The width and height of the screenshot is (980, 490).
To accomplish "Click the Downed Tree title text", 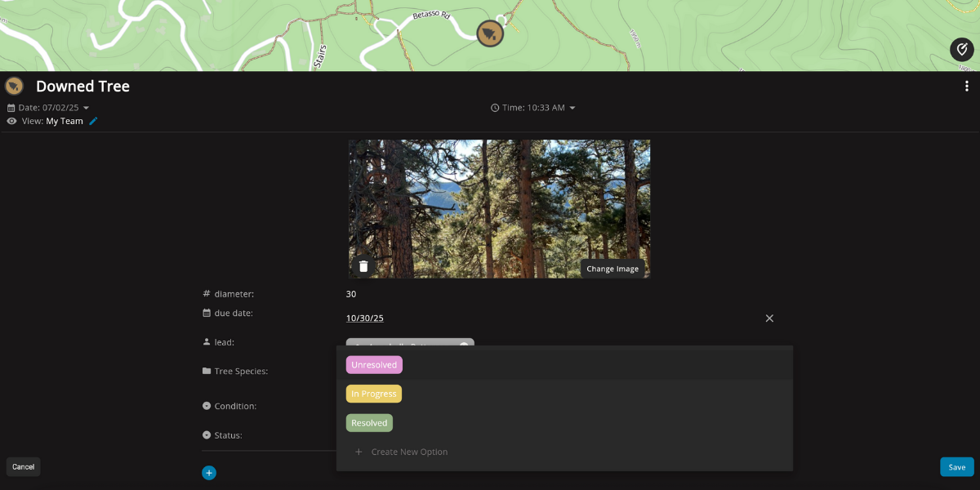I will (x=82, y=87).
